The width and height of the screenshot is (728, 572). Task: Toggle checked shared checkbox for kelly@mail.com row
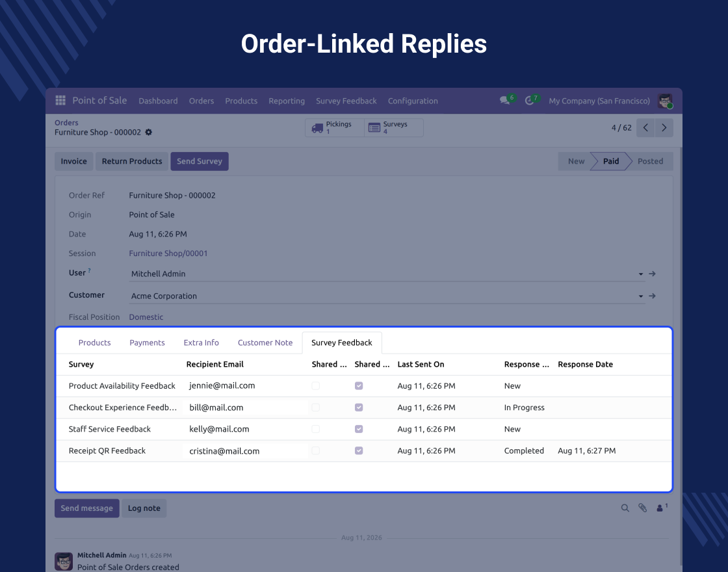pos(359,429)
